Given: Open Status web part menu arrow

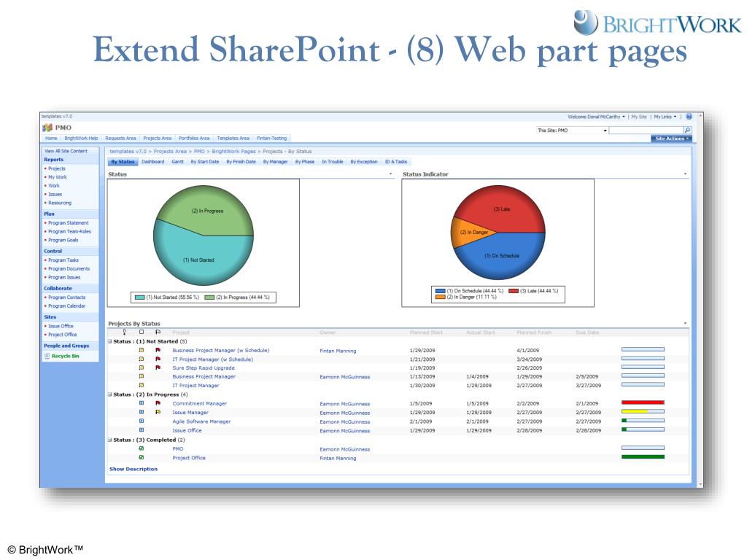Looking at the screenshot, I should pyautogui.click(x=391, y=174).
